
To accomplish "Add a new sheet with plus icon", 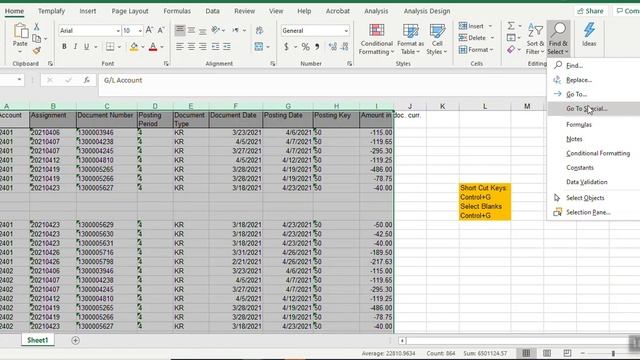I will coord(75,340).
